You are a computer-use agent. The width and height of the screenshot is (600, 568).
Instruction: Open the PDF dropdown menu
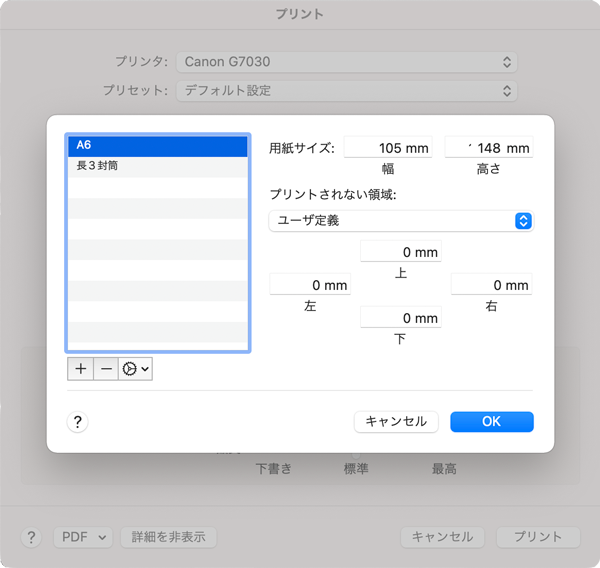tap(83, 537)
